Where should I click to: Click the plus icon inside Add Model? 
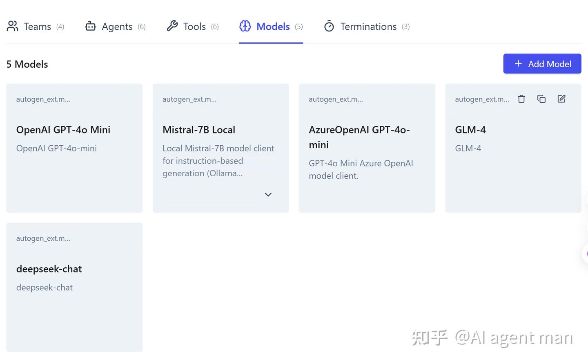coord(518,64)
